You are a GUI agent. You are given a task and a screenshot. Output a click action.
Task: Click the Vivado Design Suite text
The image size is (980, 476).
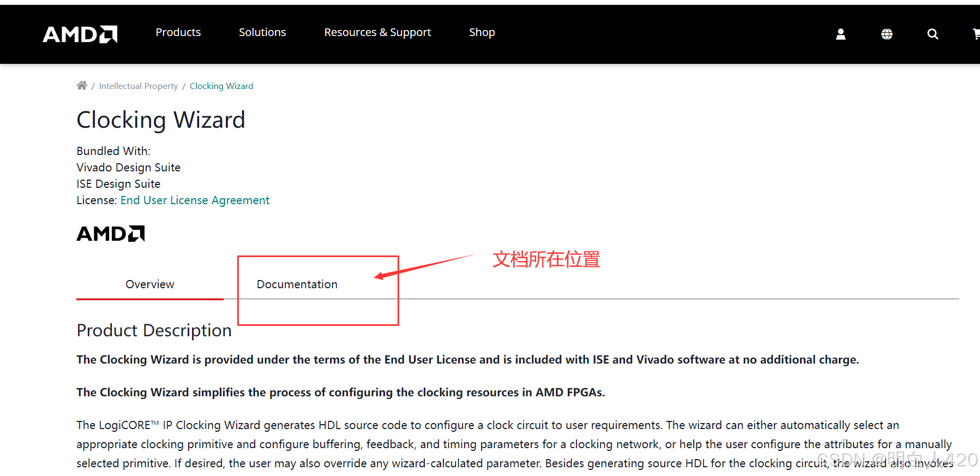129,168
